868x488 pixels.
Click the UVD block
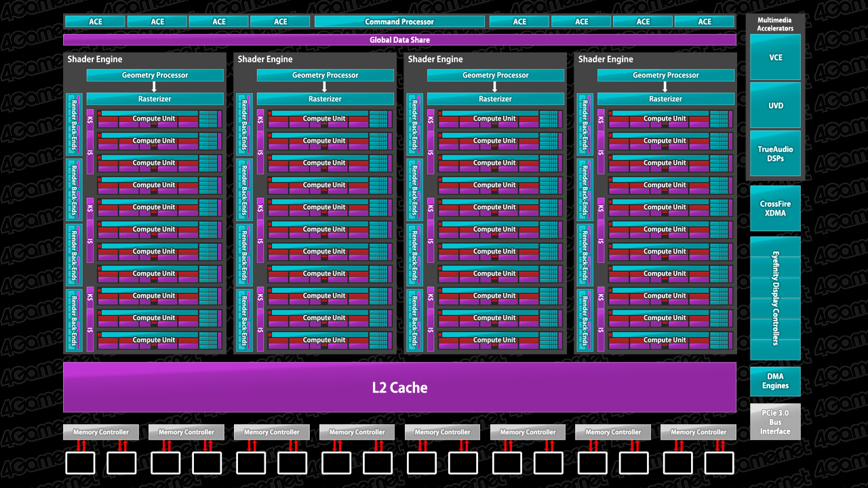775,106
